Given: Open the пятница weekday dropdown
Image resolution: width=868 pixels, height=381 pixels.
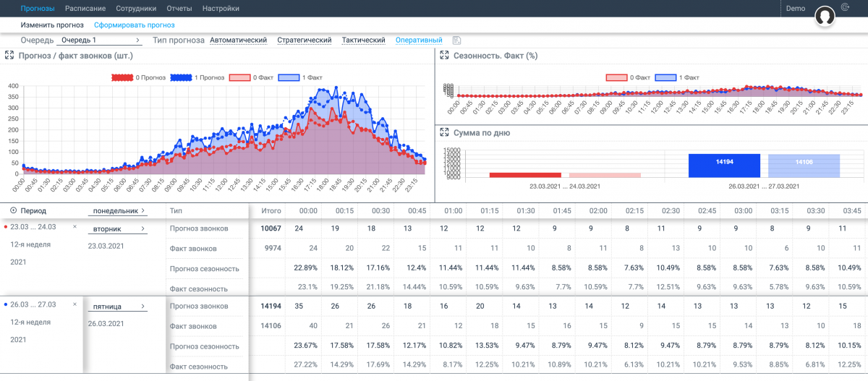Looking at the screenshot, I should (x=118, y=307).
